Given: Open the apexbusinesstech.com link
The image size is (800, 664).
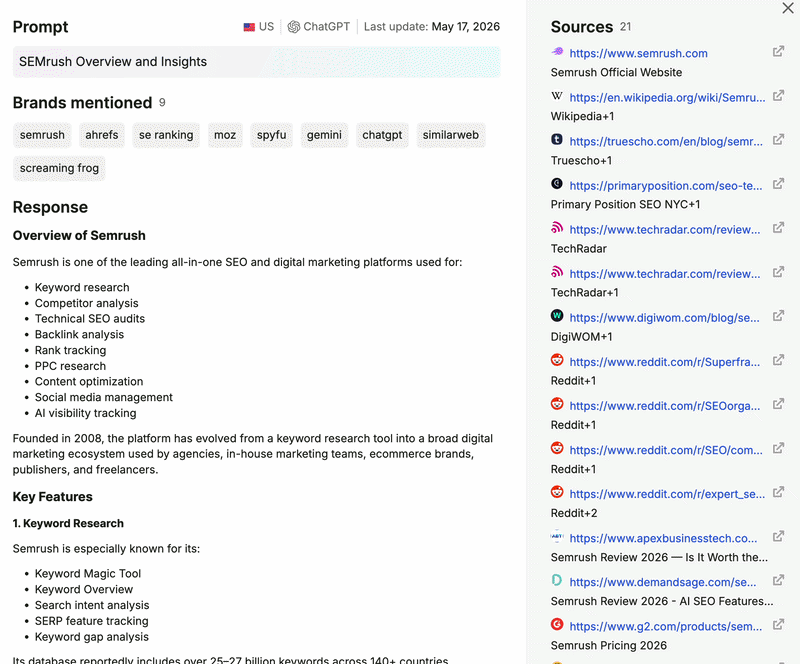Looking at the screenshot, I should click(663, 538).
